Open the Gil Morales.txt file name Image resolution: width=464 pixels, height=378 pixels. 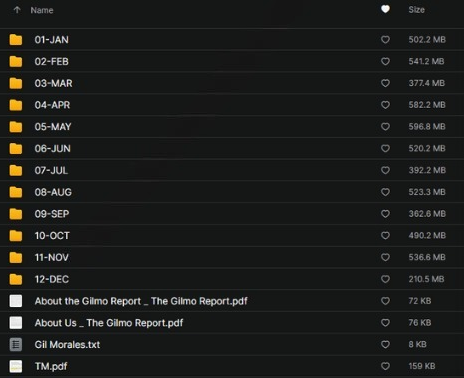(67, 345)
